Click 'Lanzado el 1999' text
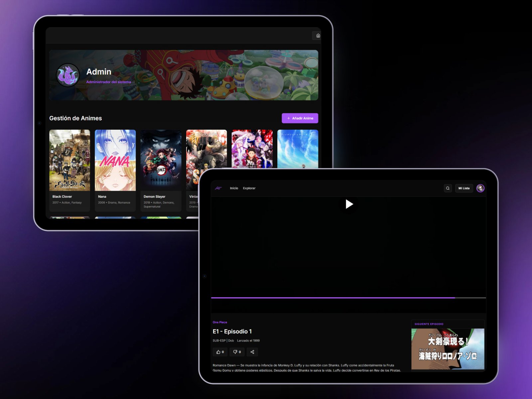This screenshot has width=532, height=399. click(x=248, y=340)
